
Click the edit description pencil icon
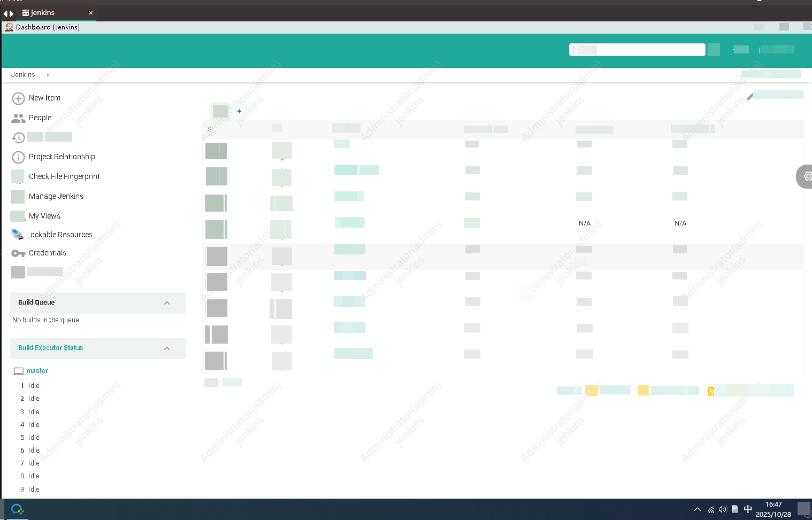(x=750, y=96)
